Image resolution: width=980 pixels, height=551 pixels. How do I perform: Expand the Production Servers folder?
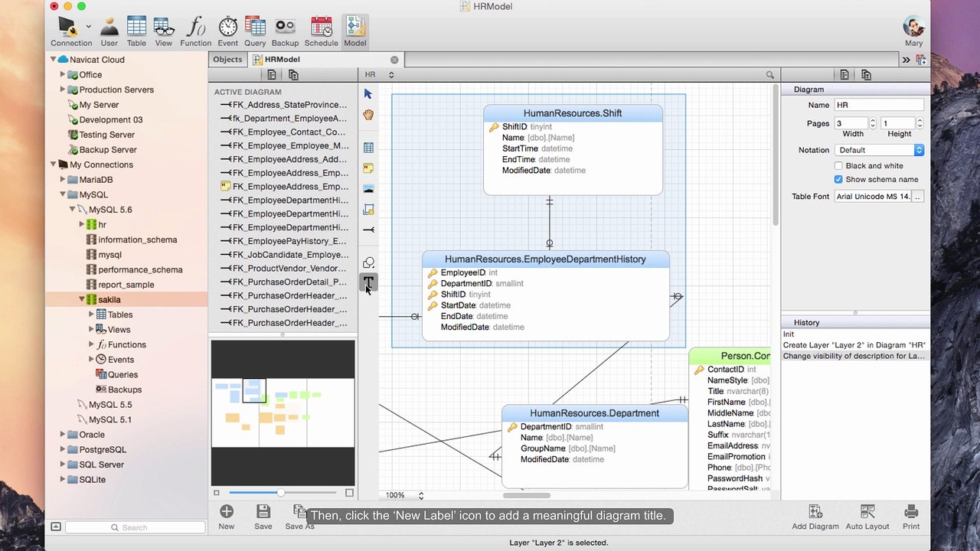coord(63,90)
